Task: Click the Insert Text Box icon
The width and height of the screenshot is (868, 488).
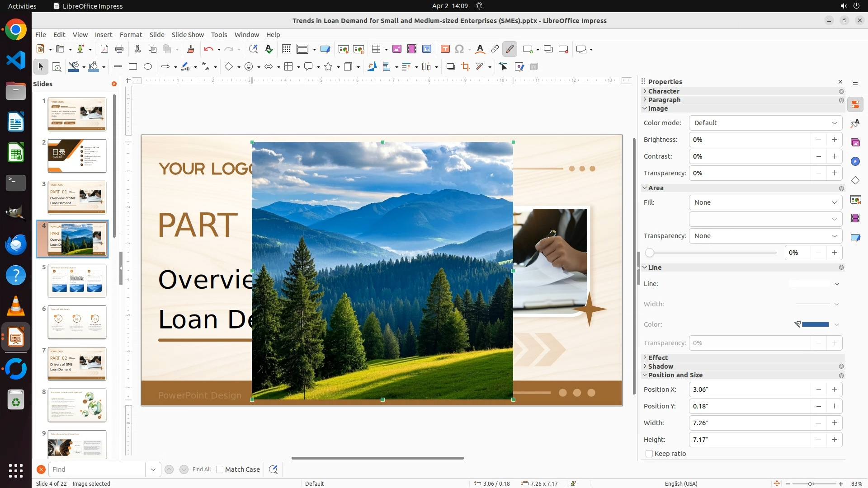Action: (x=445, y=49)
